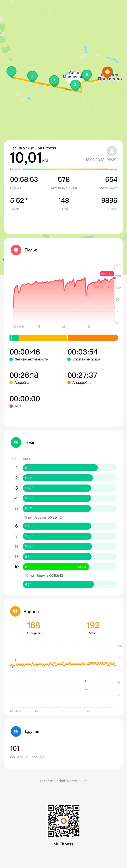Select the kilometer 10 fastest pace bar
The image size is (127, 868).
tap(56, 567)
